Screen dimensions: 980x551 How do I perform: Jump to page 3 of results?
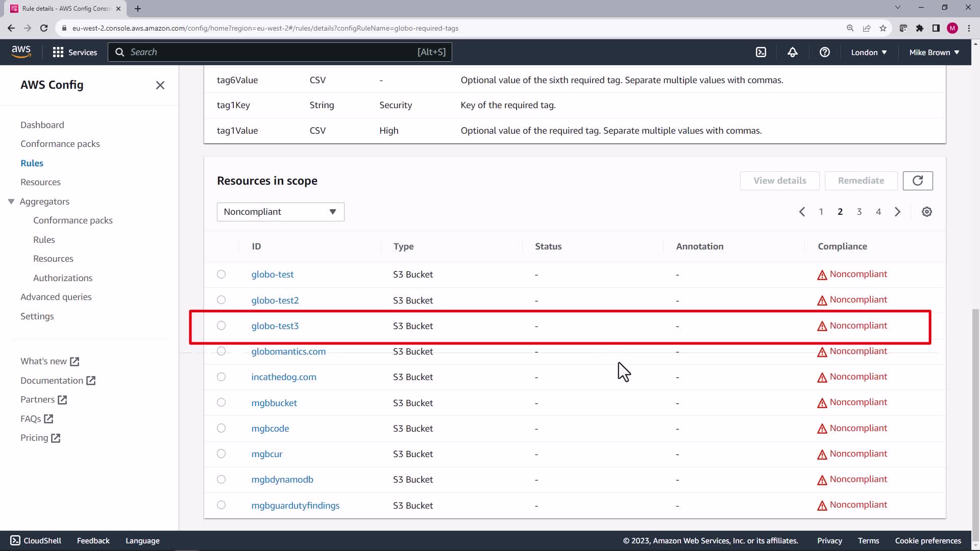[x=859, y=212]
